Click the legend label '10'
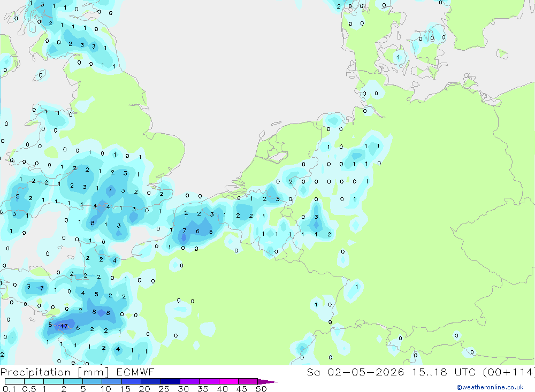Viewport: 535px width, 392px height. (x=106, y=389)
